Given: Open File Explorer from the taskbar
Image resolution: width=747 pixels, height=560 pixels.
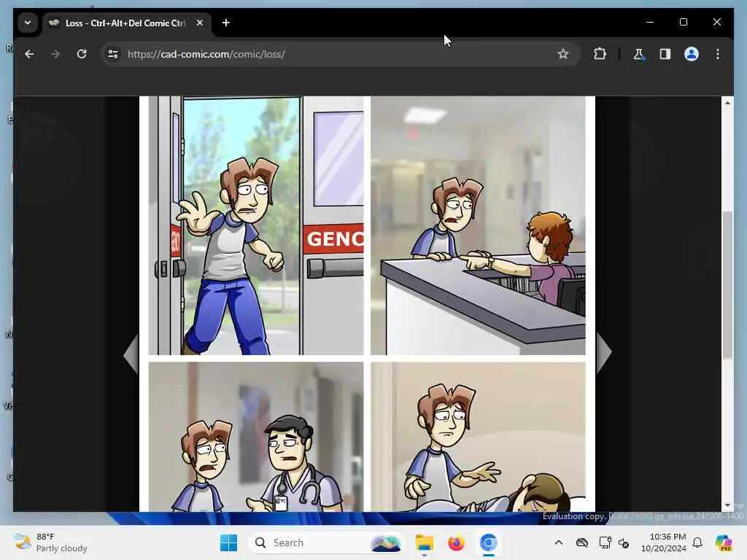Looking at the screenshot, I should click(424, 542).
